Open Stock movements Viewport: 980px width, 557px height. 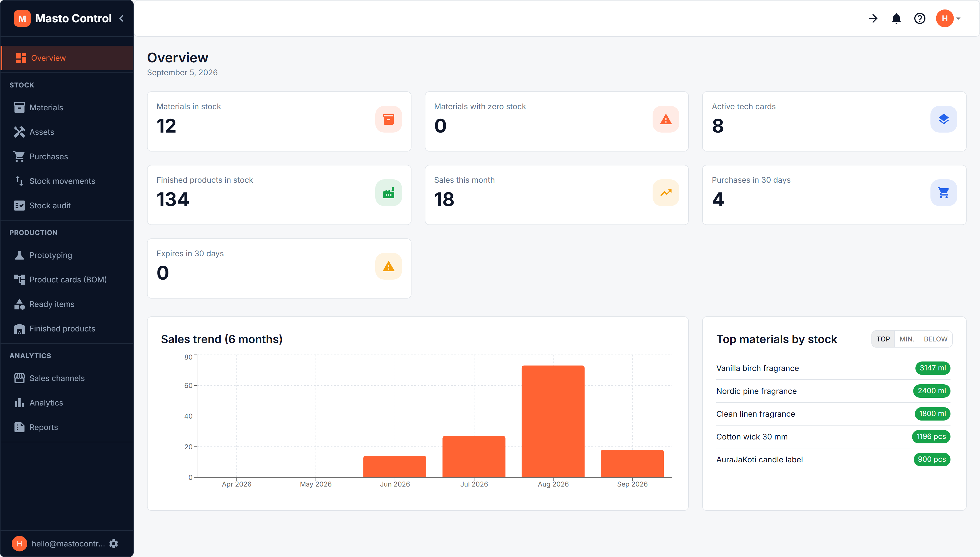click(x=67, y=181)
